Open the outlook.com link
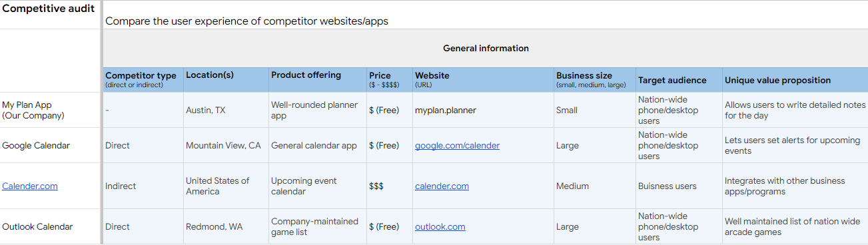 (440, 226)
